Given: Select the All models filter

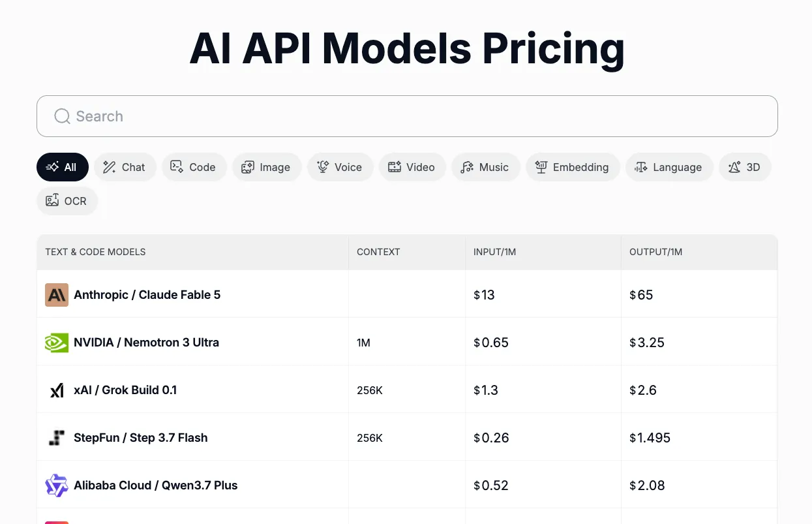Looking at the screenshot, I should click(62, 167).
